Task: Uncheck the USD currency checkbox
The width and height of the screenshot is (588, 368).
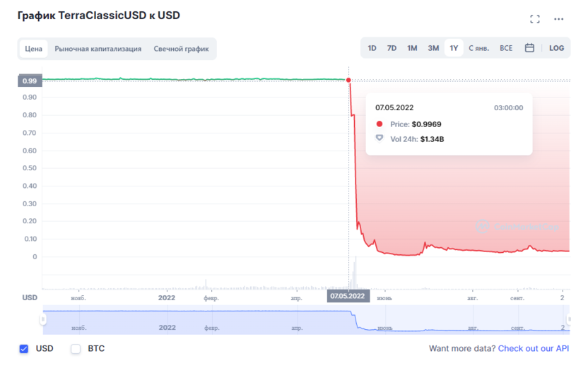Action: coord(24,349)
